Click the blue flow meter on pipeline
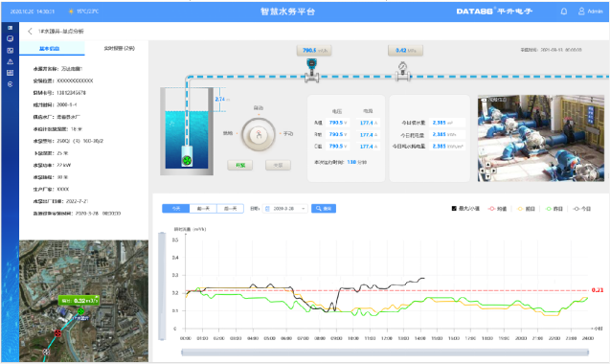Screen dimensions: 611x364 (312, 70)
